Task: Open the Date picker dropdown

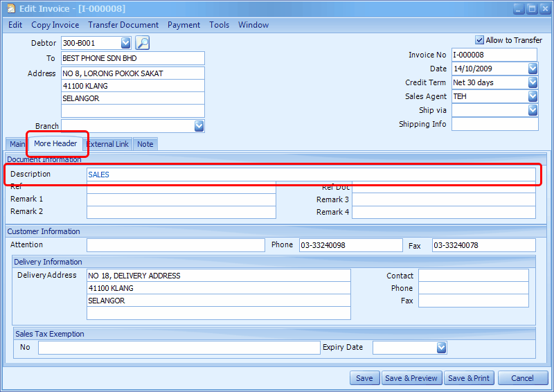Action: point(533,69)
